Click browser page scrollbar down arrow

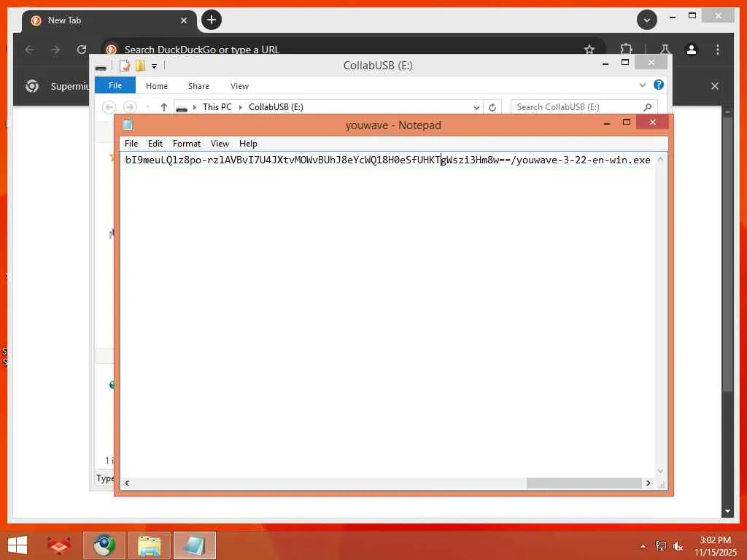coord(727,511)
